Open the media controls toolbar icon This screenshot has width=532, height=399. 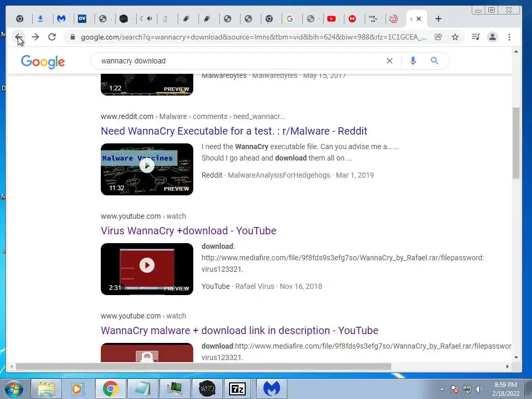point(476,37)
